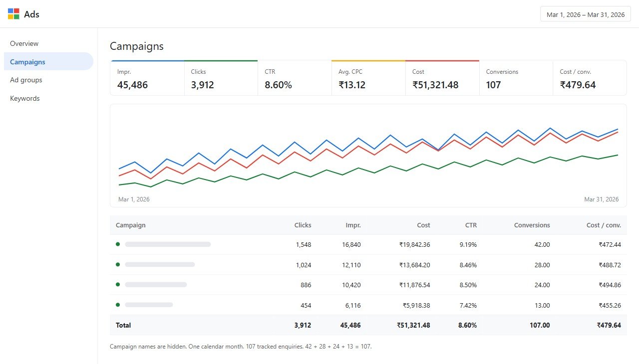Image resolution: width=639 pixels, height=364 pixels.
Task: Click status dot of campaign with 886 clicks
Action: tap(118, 284)
